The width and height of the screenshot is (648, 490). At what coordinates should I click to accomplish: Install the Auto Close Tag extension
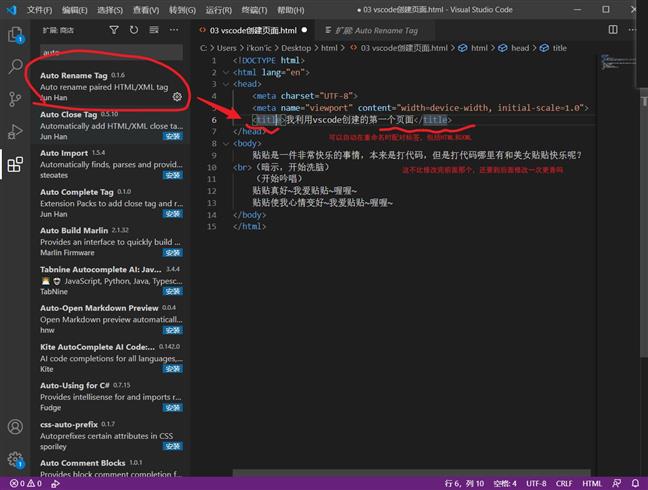click(x=173, y=136)
